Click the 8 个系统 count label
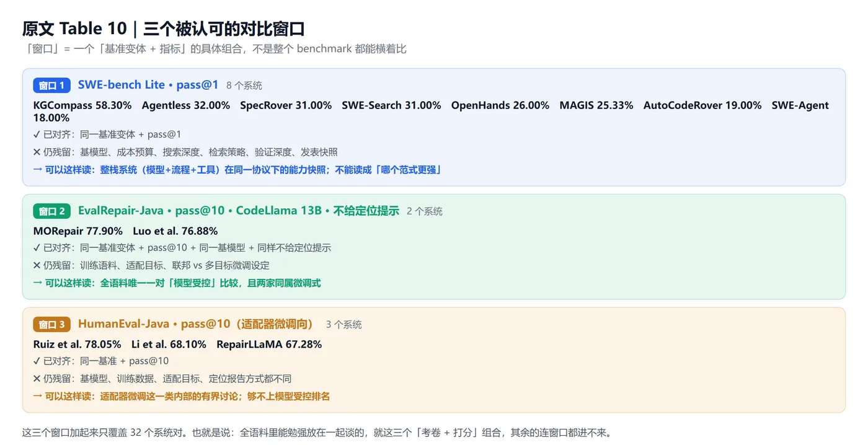This screenshot has width=868, height=445. 244,86
